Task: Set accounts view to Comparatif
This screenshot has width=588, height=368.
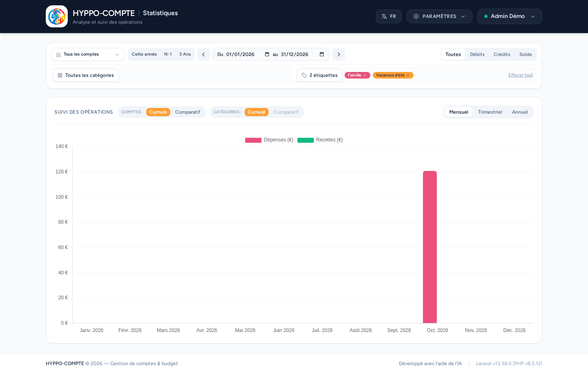Action: click(187, 112)
